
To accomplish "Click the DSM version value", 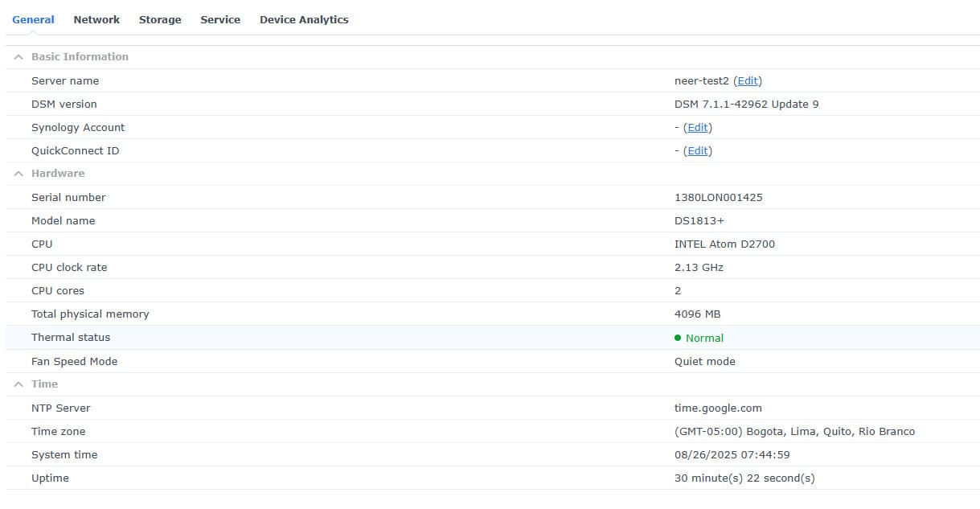I will pos(746,104).
